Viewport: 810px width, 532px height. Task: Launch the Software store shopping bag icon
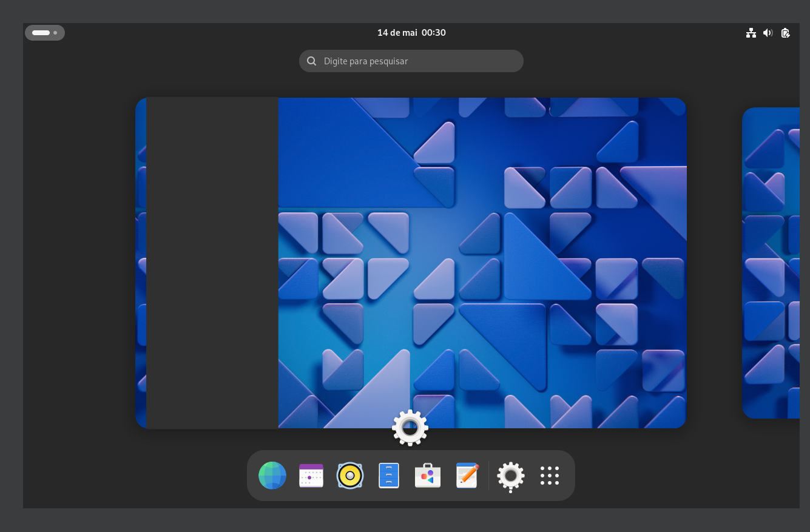pyautogui.click(x=428, y=476)
